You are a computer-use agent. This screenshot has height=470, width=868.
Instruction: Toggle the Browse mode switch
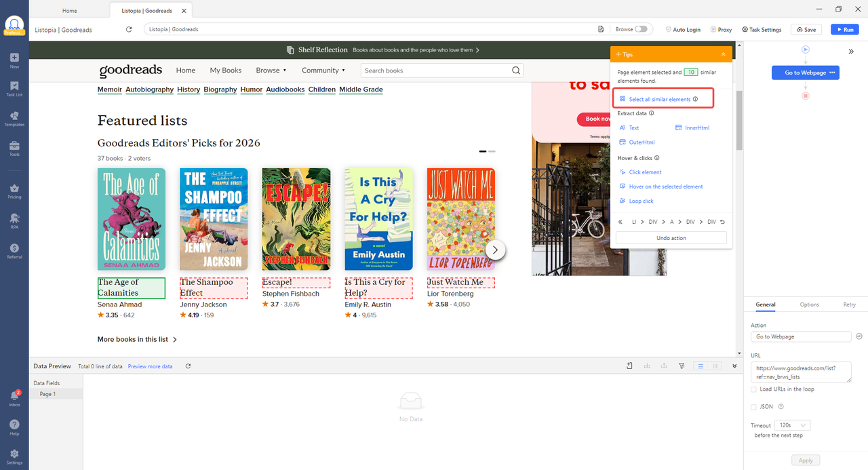[x=641, y=29]
